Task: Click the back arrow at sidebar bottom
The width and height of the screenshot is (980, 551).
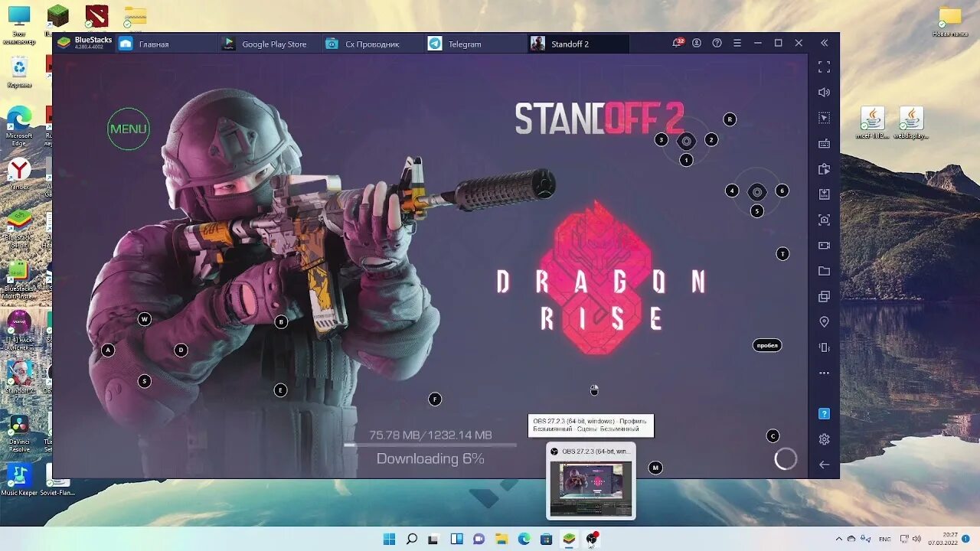Action: (x=824, y=465)
